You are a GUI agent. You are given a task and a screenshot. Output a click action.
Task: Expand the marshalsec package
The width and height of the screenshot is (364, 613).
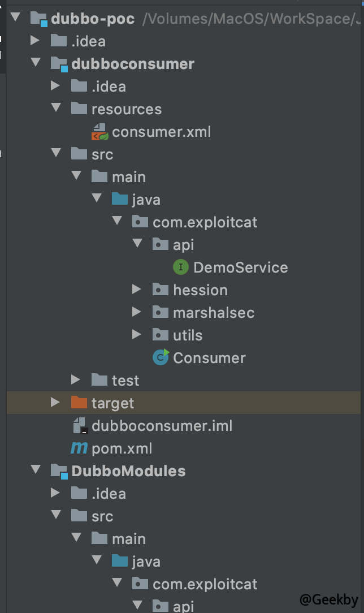click(136, 312)
